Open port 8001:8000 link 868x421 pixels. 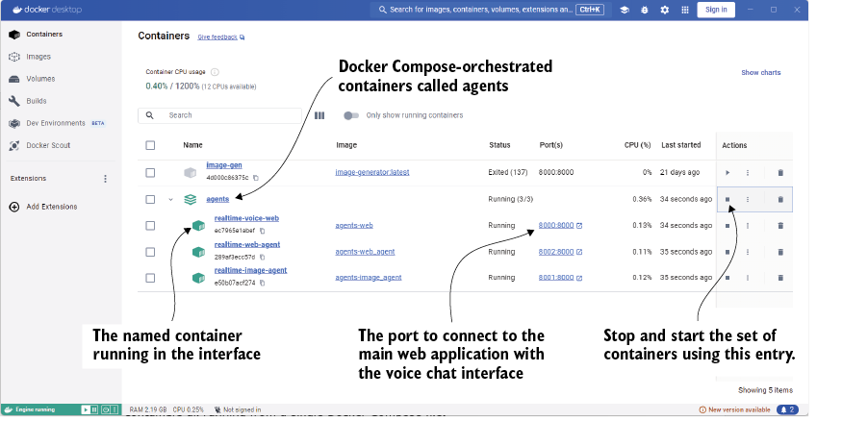click(x=560, y=277)
